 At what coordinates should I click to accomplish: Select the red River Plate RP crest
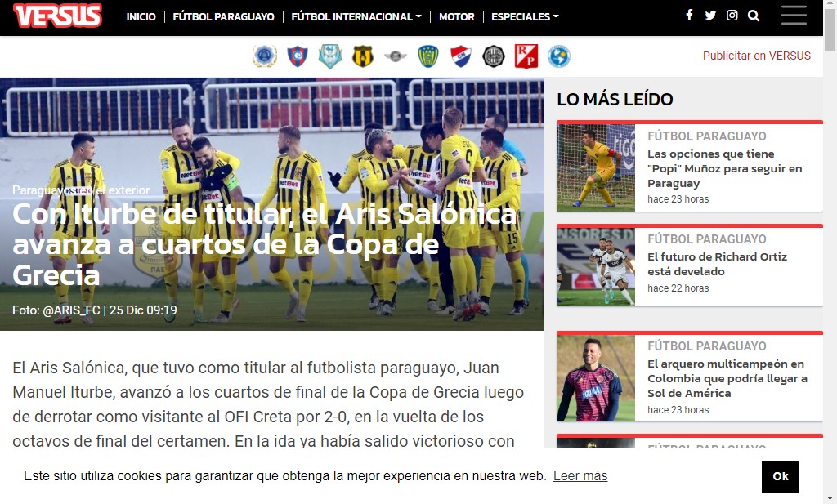coord(526,56)
